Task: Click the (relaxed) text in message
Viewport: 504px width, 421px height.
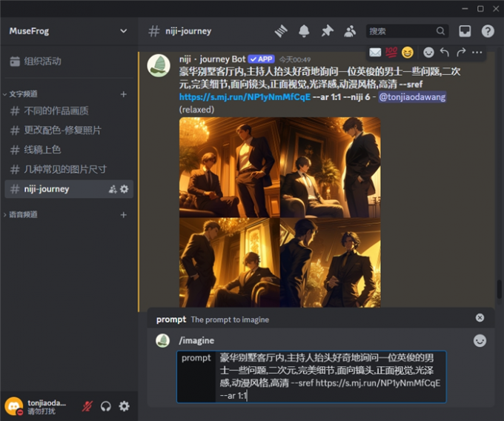Action: coord(196,110)
